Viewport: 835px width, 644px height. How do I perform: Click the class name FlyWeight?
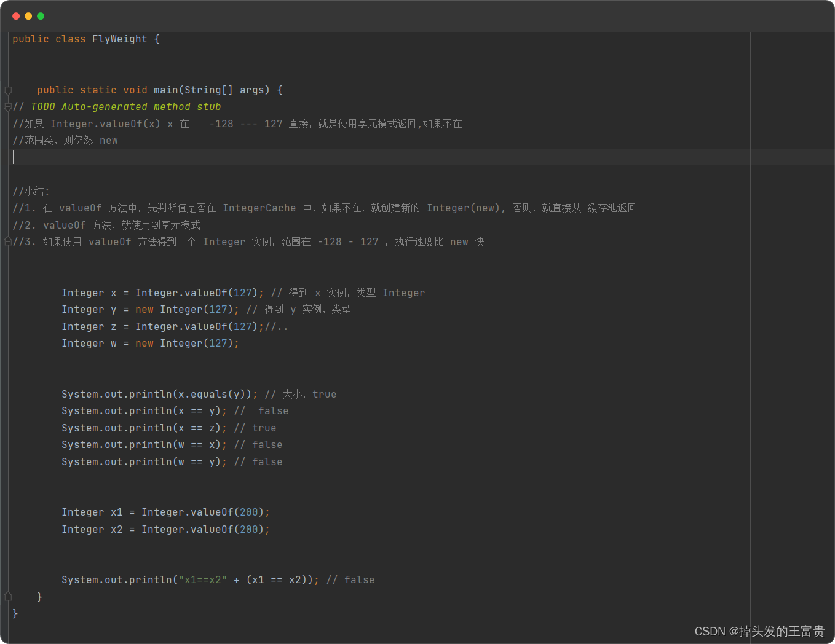(120, 39)
